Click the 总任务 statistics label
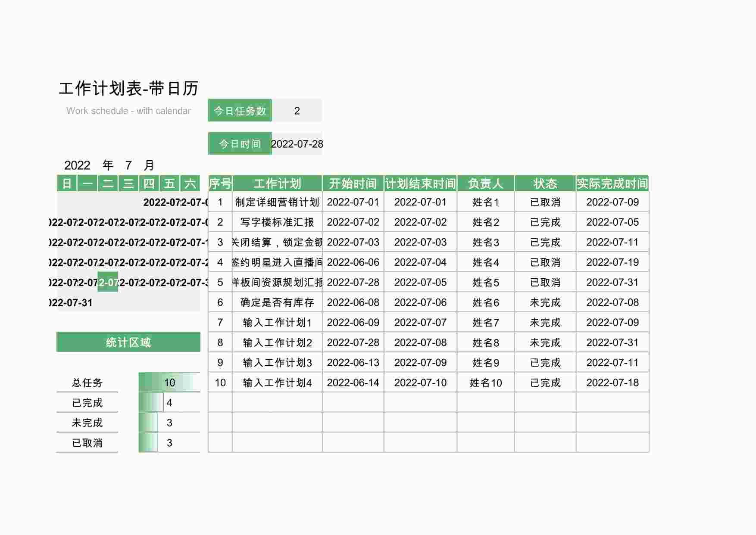756x535 pixels. pyautogui.click(x=87, y=383)
